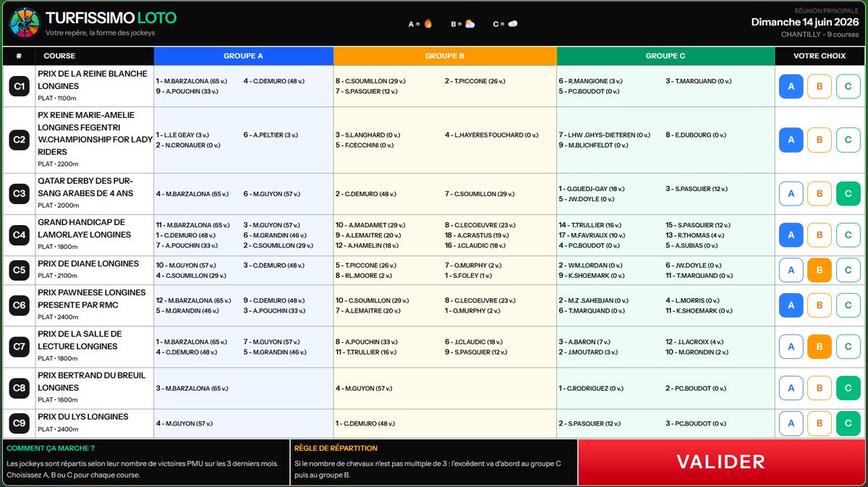Click 6 - R.MANGIONE (3 v.) entry
Image resolution: width=868 pixels, height=487 pixels.
click(x=590, y=82)
